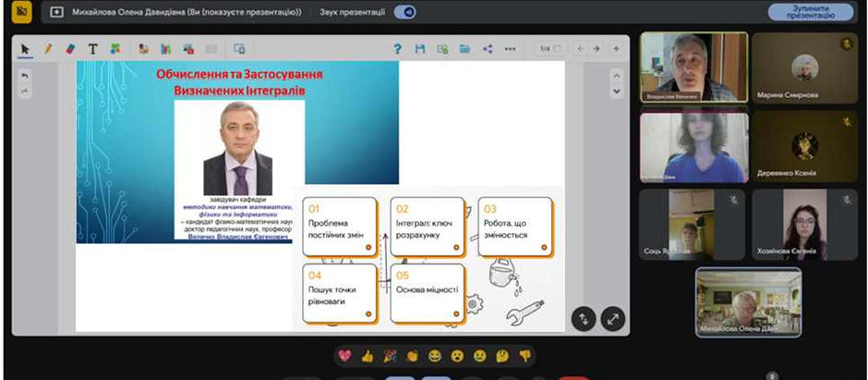Image resolution: width=868 pixels, height=380 pixels.
Task: Select Владислав Величко video tile
Action: point(693,67)
